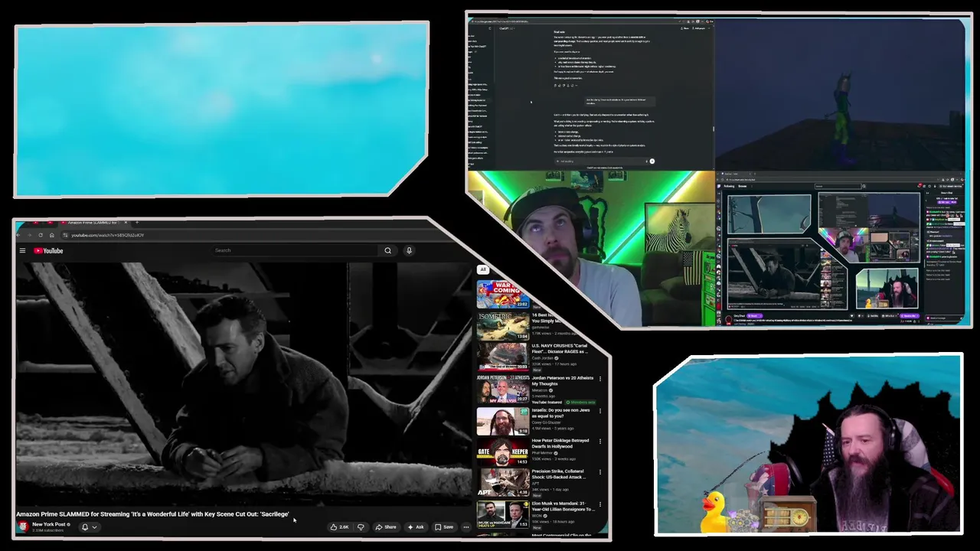
Task: Open the more actions ellipsis beside Save
Action: [x=466, y=527]
